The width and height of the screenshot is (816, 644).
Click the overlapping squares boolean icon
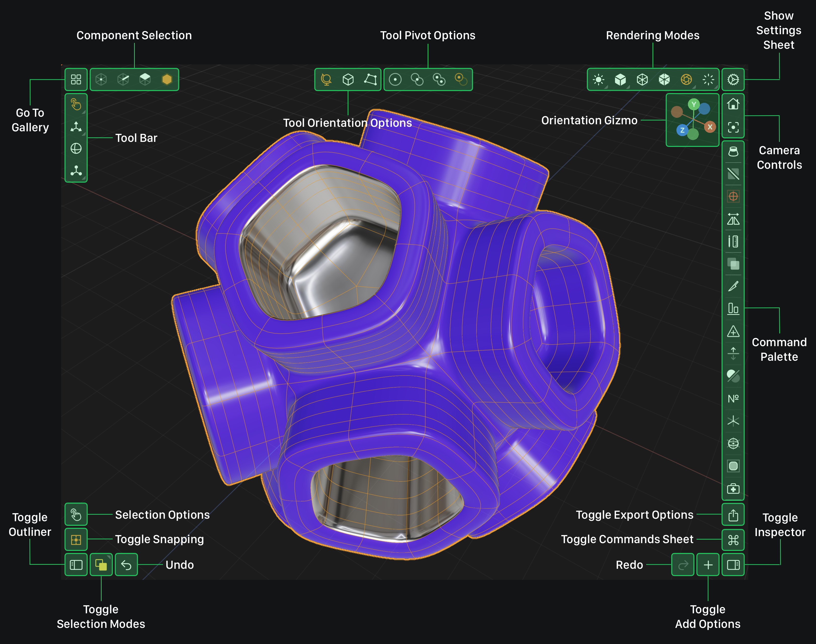tap(733, 264)
